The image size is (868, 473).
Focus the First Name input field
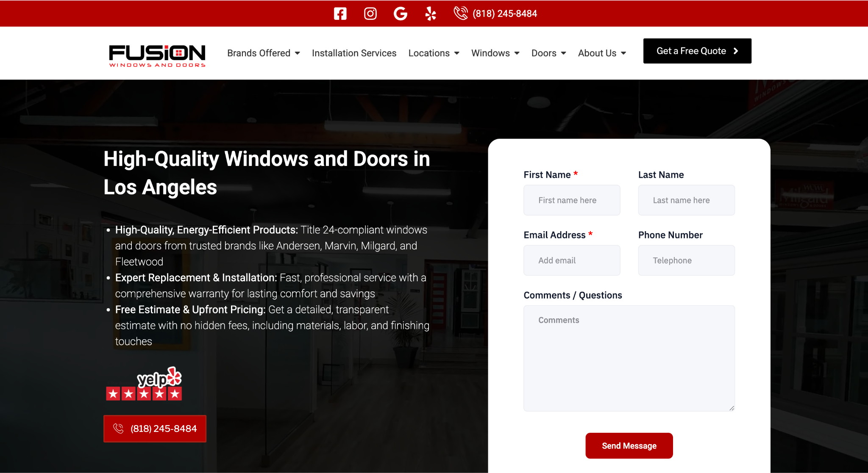[572, 200]
